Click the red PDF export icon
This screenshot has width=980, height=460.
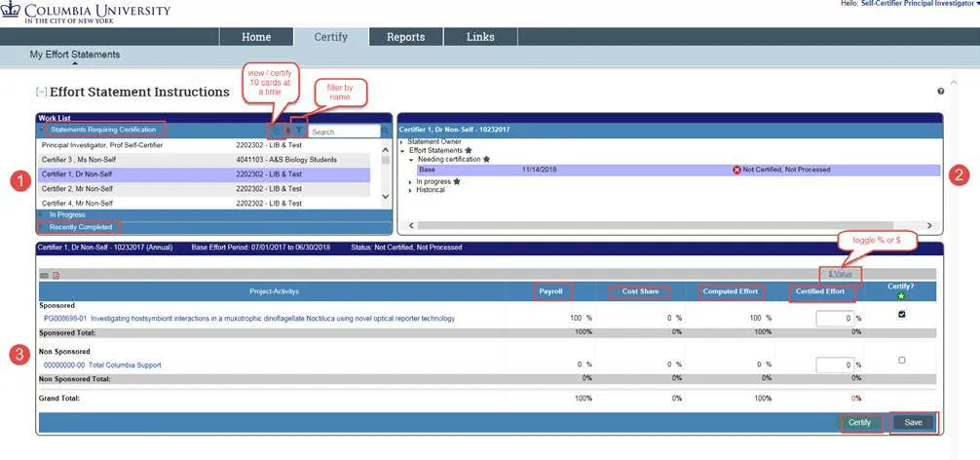(57, 275)
